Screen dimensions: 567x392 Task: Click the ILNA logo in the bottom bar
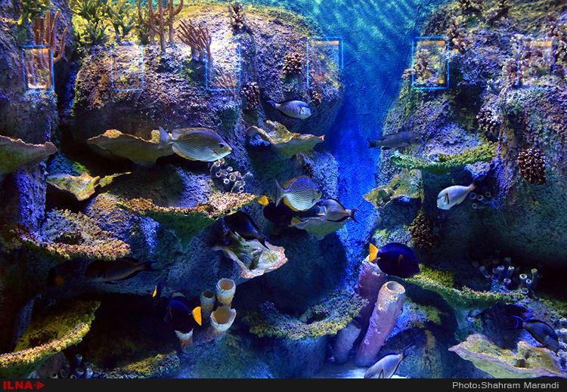pyautogui.click(x=23, y=385)
